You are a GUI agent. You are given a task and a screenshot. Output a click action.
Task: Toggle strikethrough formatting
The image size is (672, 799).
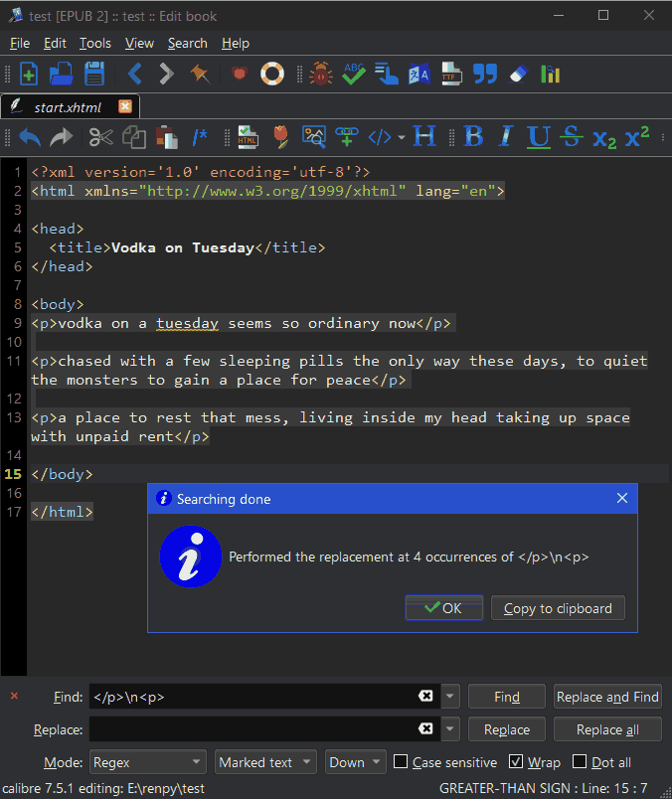click(x=572, y=136)
